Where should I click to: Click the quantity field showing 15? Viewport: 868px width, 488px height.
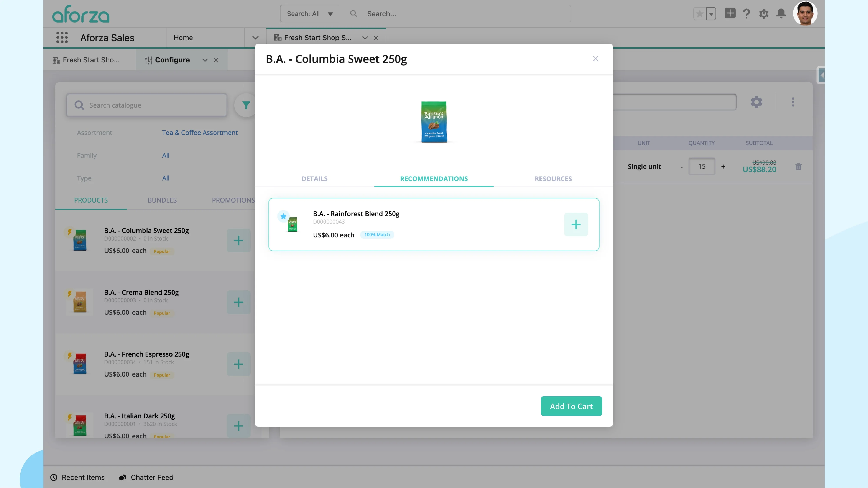coord(702,166)
